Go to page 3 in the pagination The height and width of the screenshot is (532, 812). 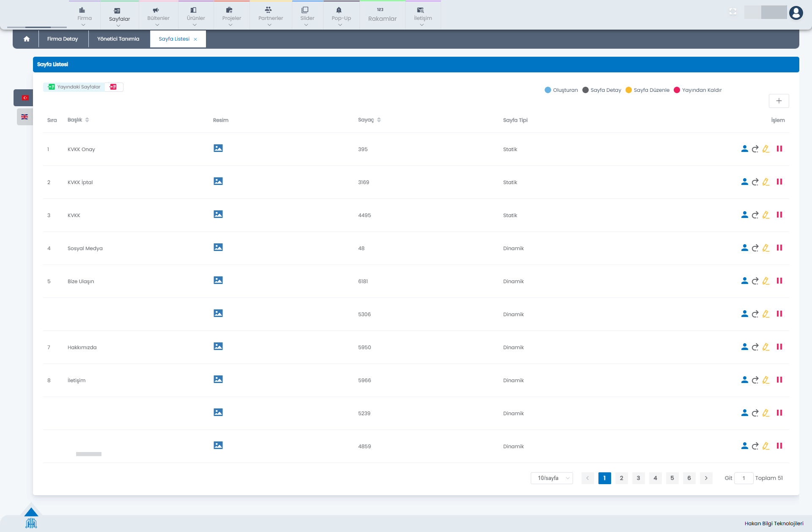638,478
